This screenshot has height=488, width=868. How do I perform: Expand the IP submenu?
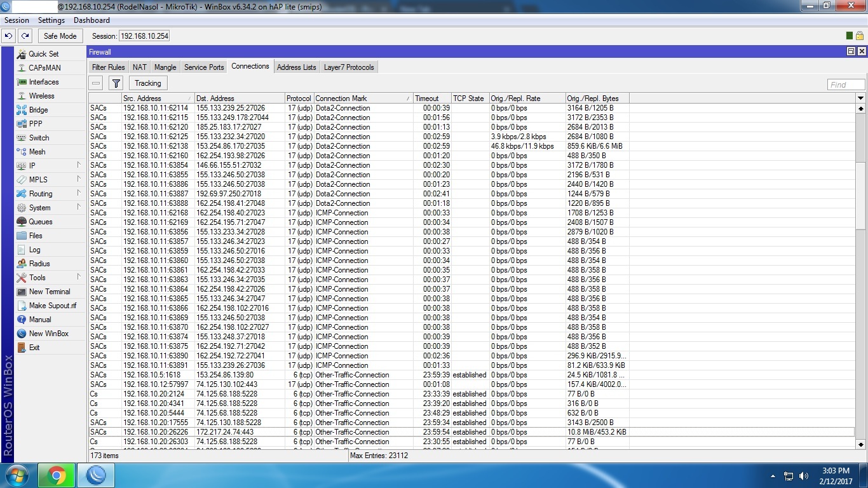pos(79,165)
